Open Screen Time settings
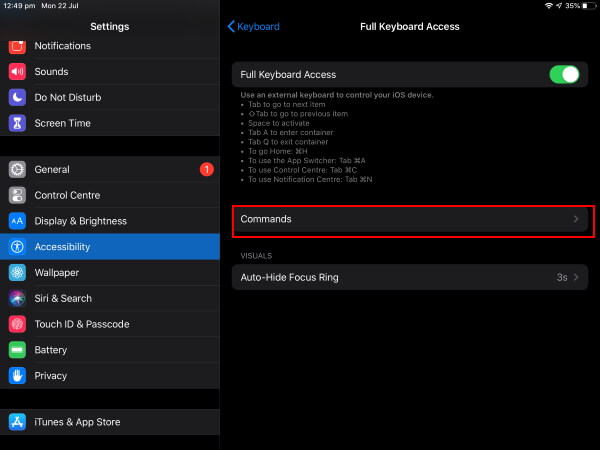The image size is (600, 450). point(110,123)
